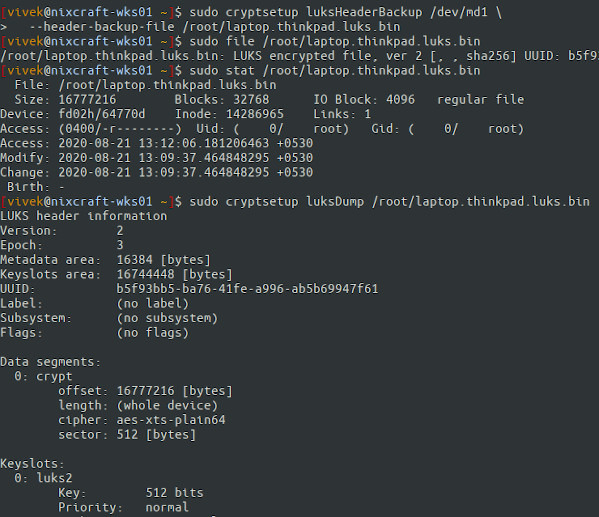Click the /dev/md1 device path

pos(459,12)
